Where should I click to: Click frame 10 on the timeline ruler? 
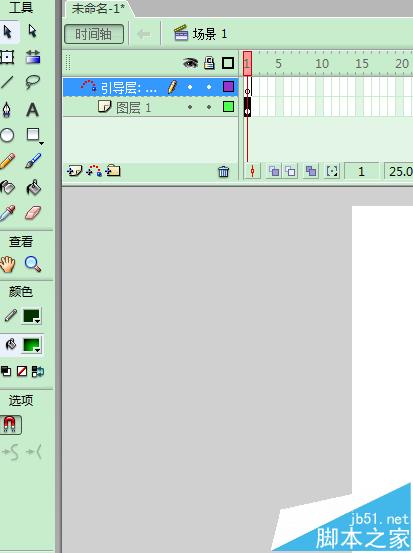pos(322,63)
